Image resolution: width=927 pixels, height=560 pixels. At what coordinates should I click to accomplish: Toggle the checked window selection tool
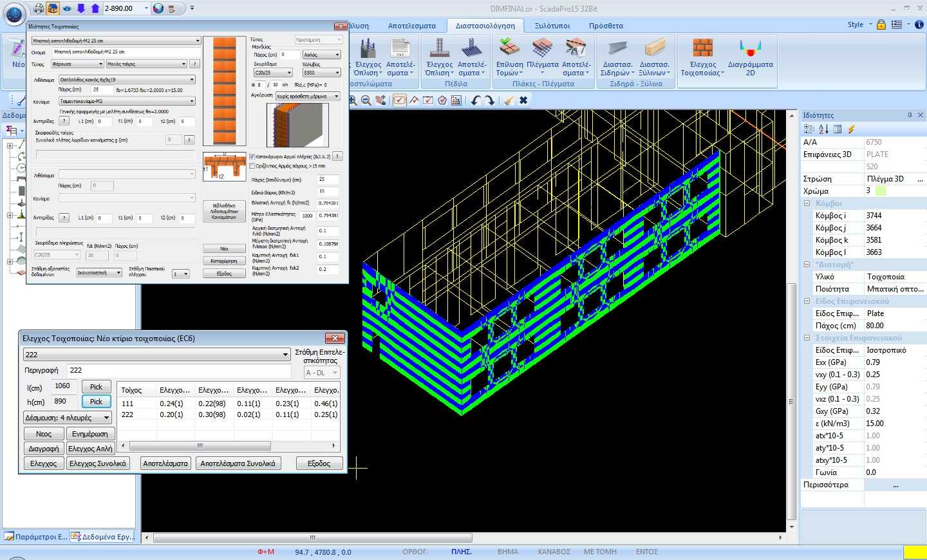[400, 100]
